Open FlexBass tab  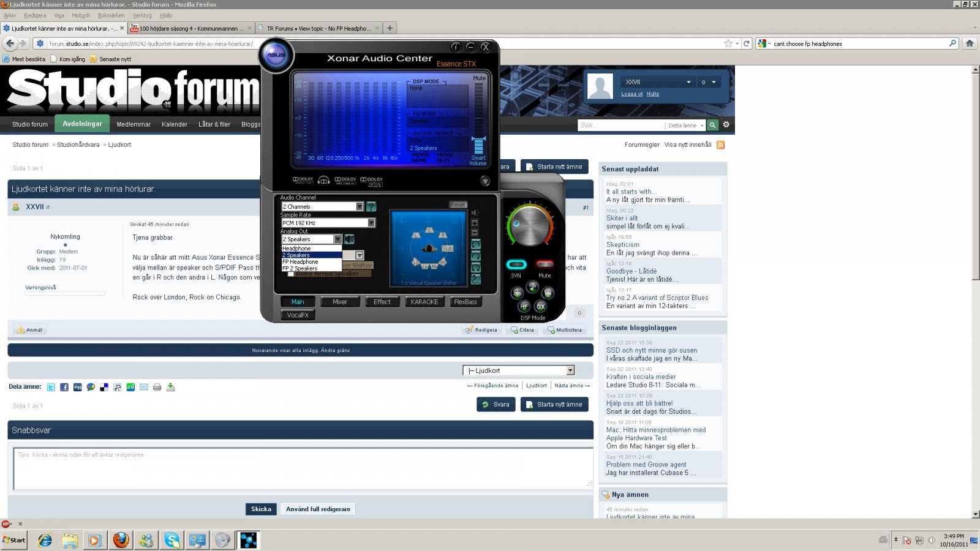click(x=466, y=302)
